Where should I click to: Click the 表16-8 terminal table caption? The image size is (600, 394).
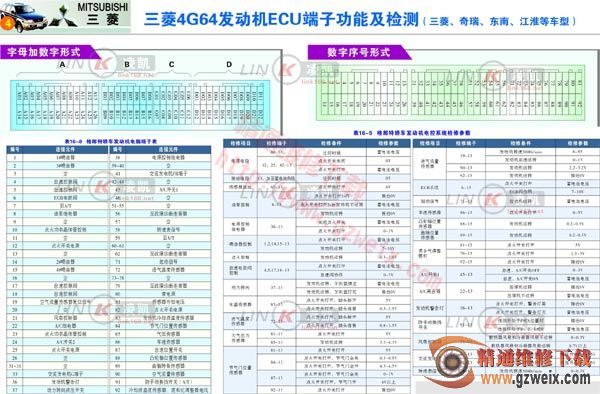111,141
